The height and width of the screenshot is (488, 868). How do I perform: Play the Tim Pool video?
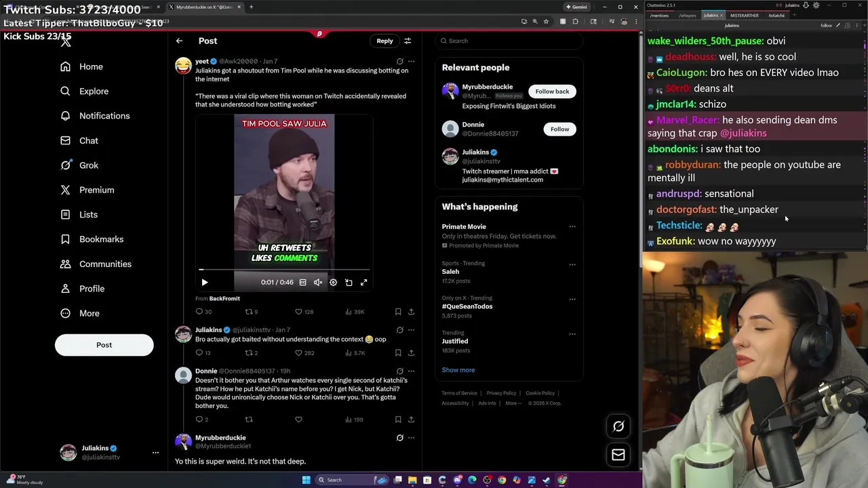205,282
